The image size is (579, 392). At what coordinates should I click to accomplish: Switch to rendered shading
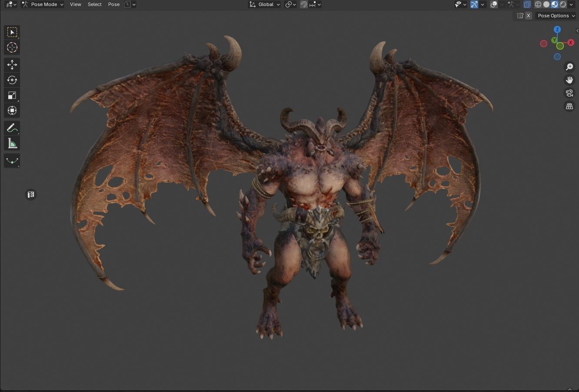pyautogui.click(x=563, y=4)
